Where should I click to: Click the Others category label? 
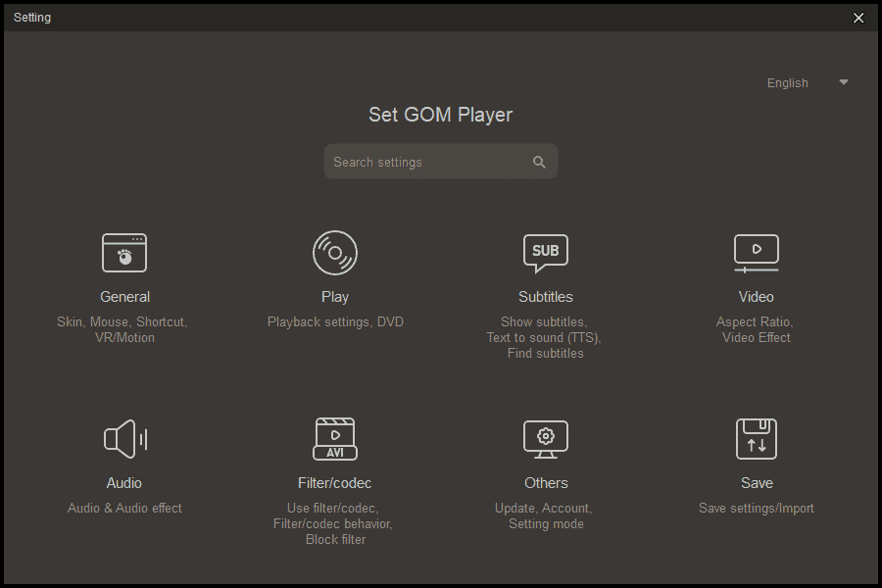(546, 483)
